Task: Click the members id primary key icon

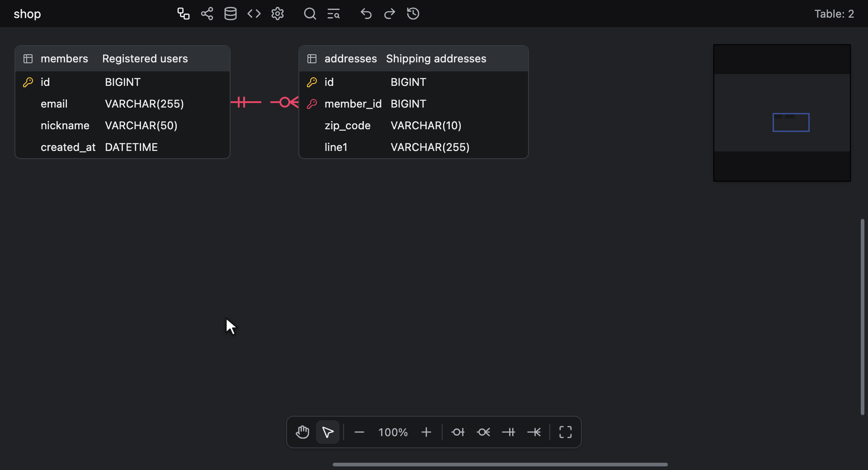Action: coord(28,82)
